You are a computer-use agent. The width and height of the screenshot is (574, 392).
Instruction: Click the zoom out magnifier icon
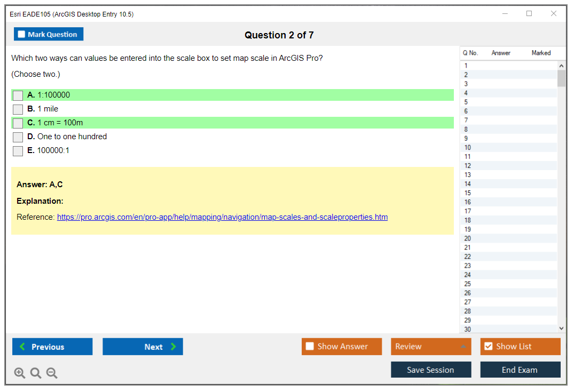[52, 373]
